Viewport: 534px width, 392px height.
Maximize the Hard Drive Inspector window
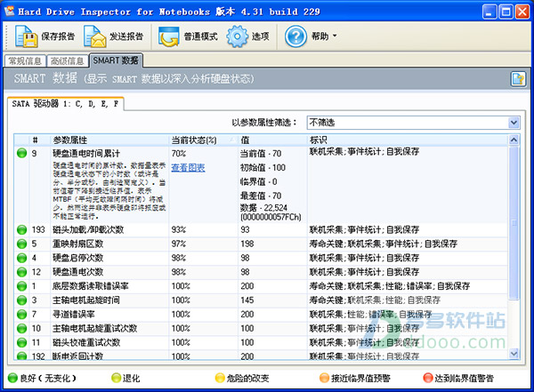point(506,12)
